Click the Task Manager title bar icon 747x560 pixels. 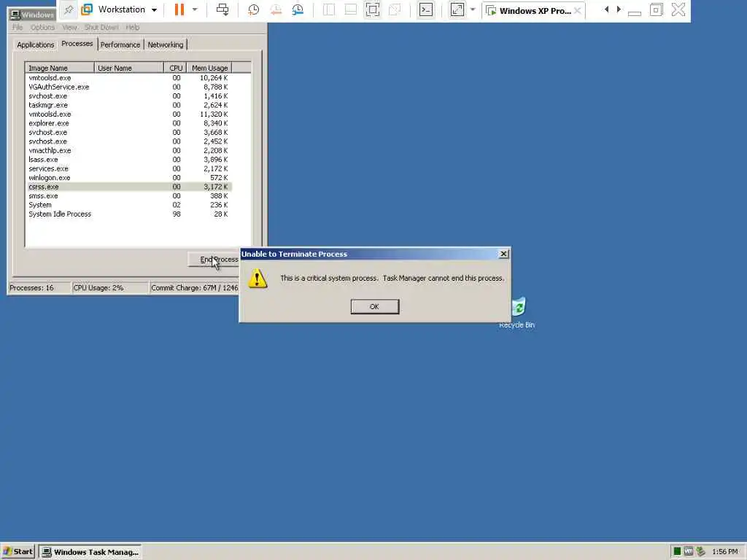pyautogui.click(x=15, y=15)
